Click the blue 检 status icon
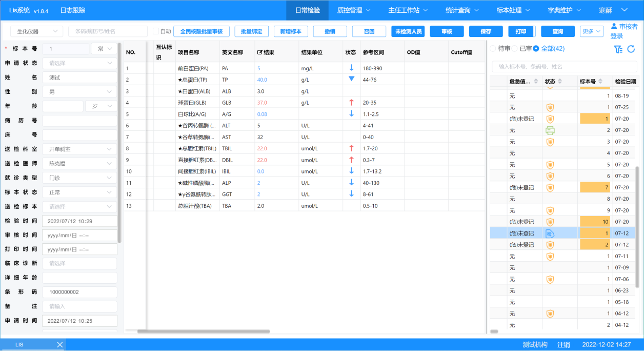Image resolution: width=644 pixels, height=351 pixels. [x=550, y=233]
